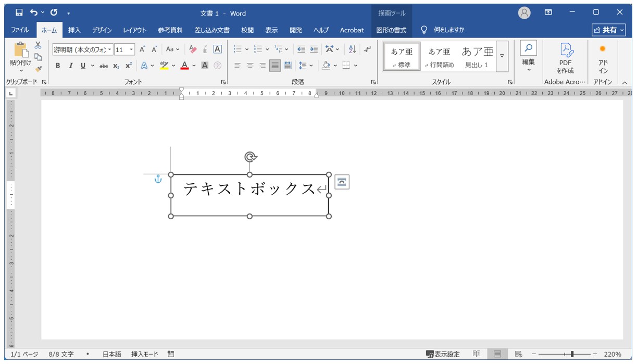Switch to the 図形の書式 tab
637x364 pixels.
[x=392, y=30]
